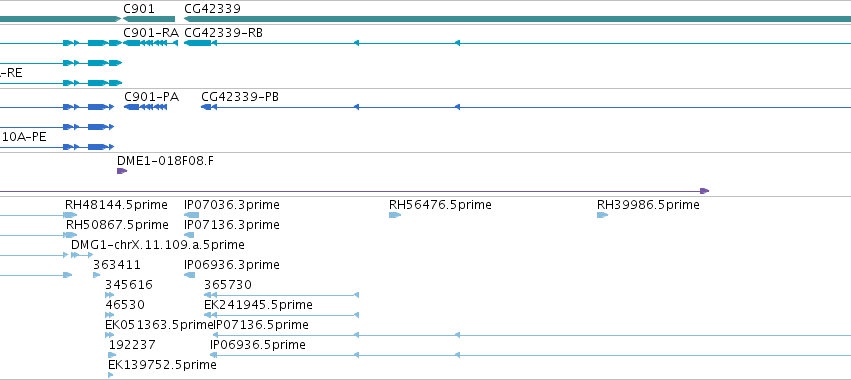Click the IP07036.3prime EST marker
The width and height of the screenshot is (851, 380).
(x=192, y=215)
